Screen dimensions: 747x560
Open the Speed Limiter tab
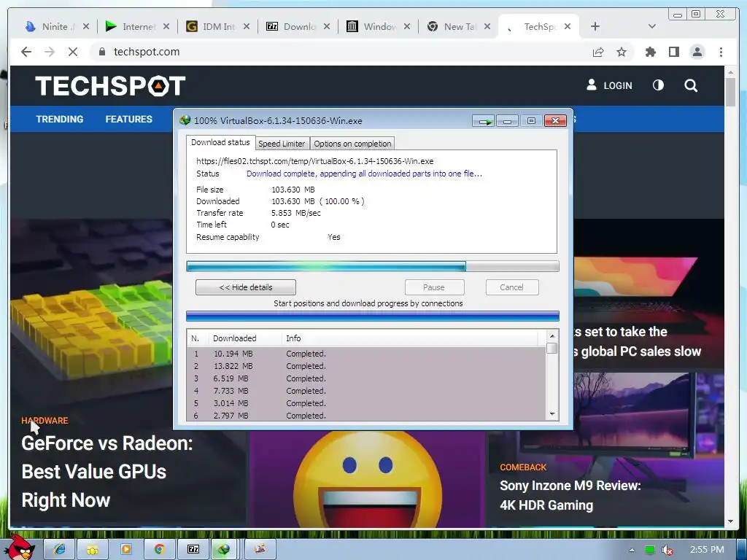tap(282, 144)
